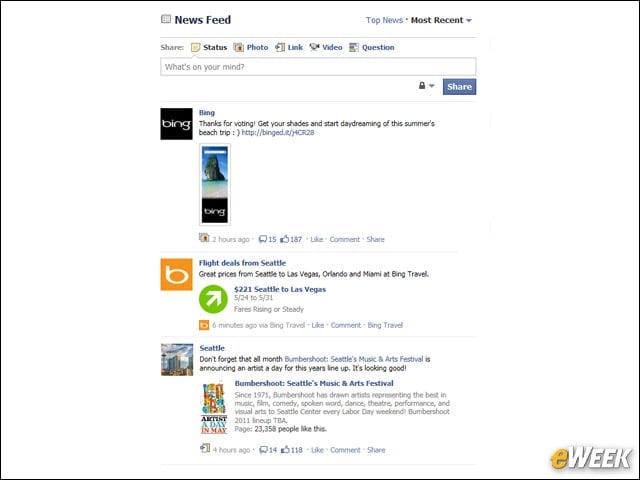Click the Status note icon in Share row
Image resolution: width=640 pixels, height=480 pixels.
click(196, 47)
